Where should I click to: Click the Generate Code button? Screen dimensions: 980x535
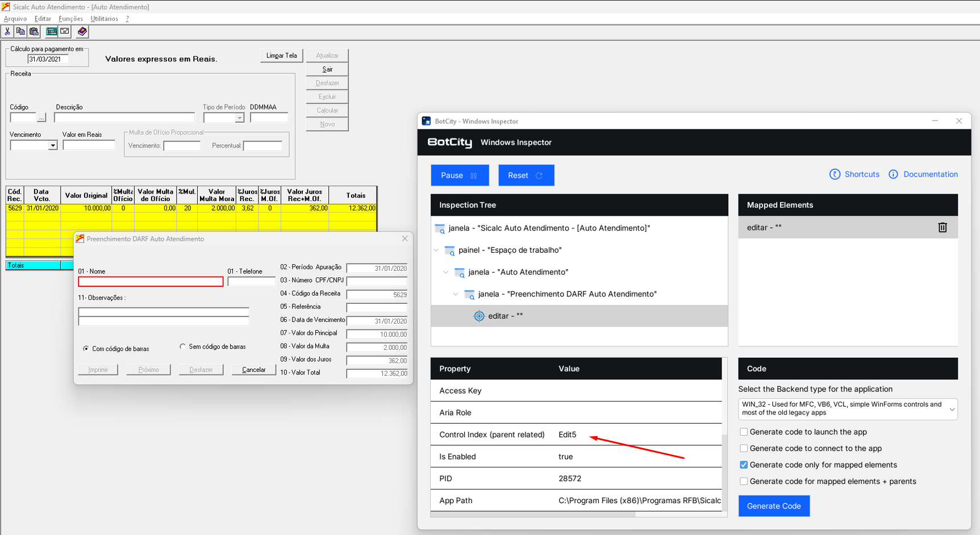[773, 506]
